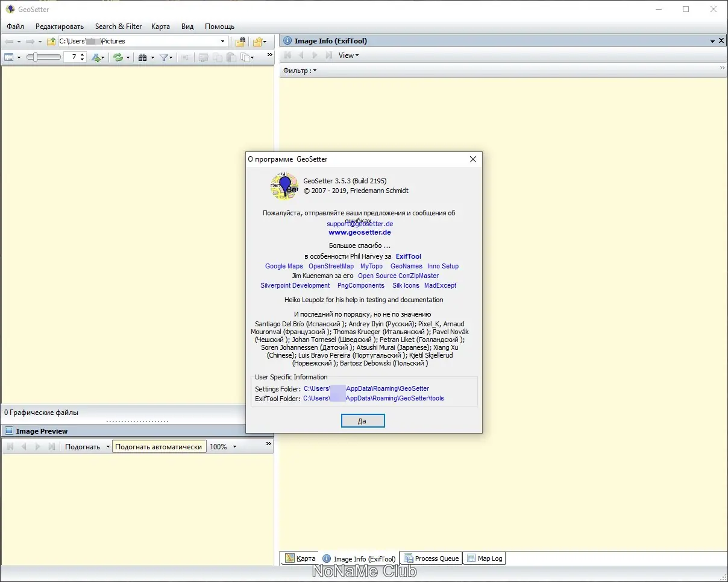The width and height of the screenshot is (728, 582).
Task: Expand the Image Preview toolbar overflow chevron
Action: [269, 444]
